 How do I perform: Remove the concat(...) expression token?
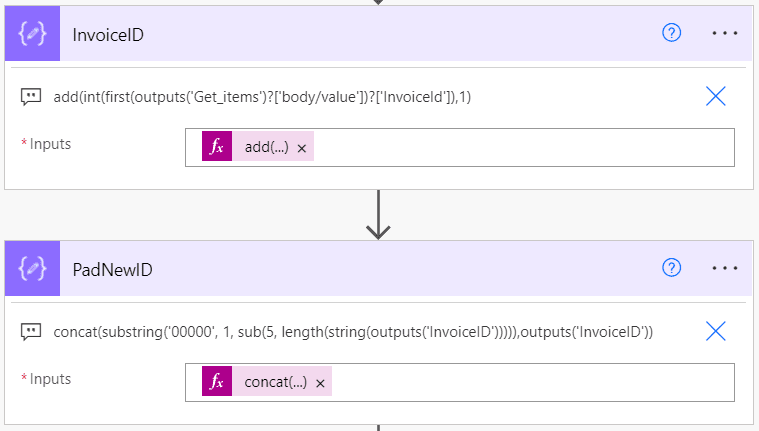click(x=320, y=382)
